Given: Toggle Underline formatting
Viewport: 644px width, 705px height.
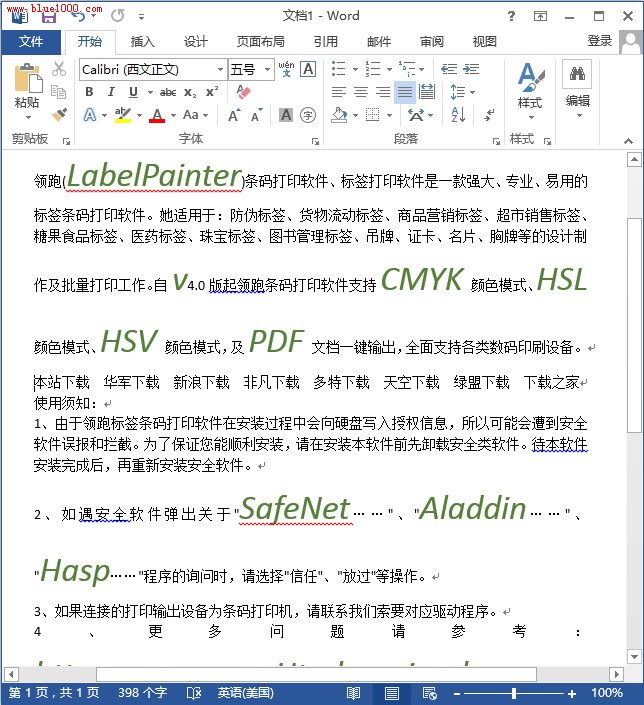Looking at the screenshot, I should 133,92.
